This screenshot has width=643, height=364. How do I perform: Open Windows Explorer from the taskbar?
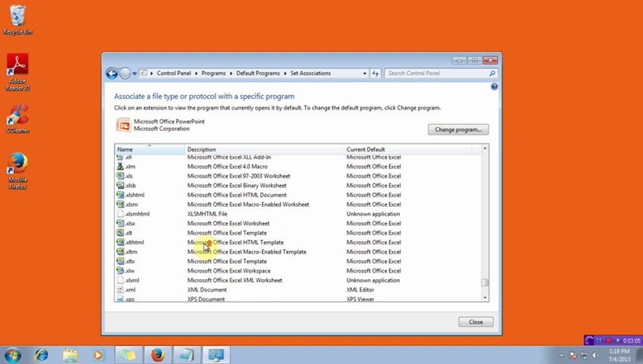pos(70,355)
